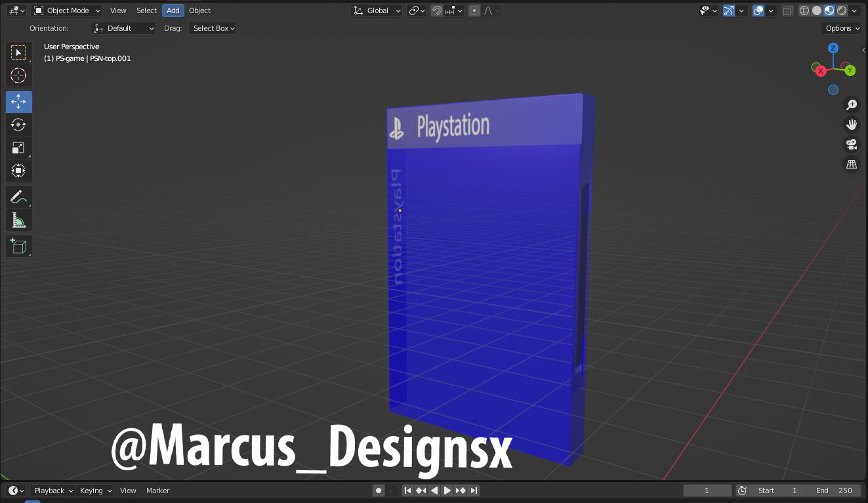The width and height of the screenshot is (868, 503).
Task: Open the Select menu
Action: coord(146,10)
